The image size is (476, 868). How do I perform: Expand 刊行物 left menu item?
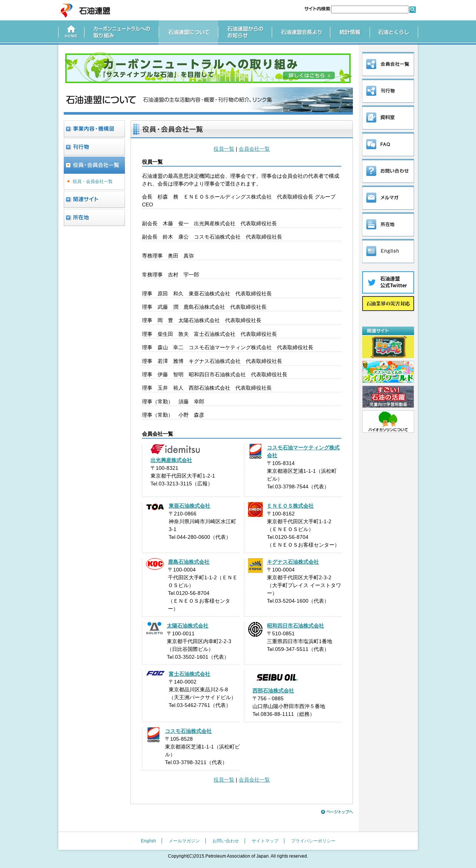(94, 147)
